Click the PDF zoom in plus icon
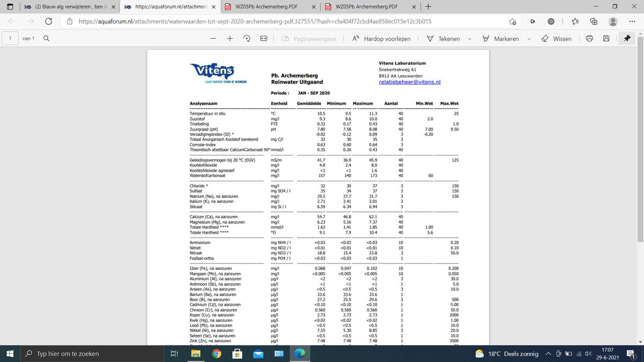Image resolution: width=644 pixels, height=362 pixels. pyautogui.click(x=230, y=39)
